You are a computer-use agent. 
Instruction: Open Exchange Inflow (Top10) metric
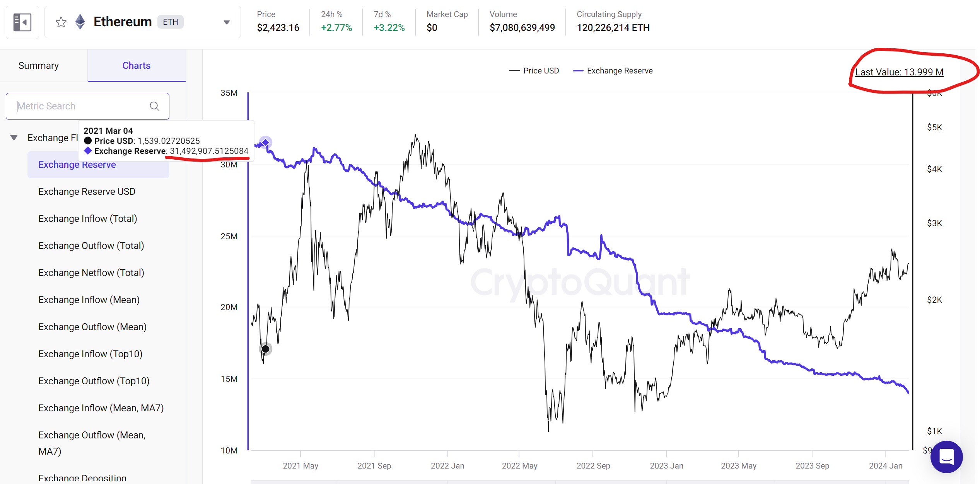(x=90, y=354)
